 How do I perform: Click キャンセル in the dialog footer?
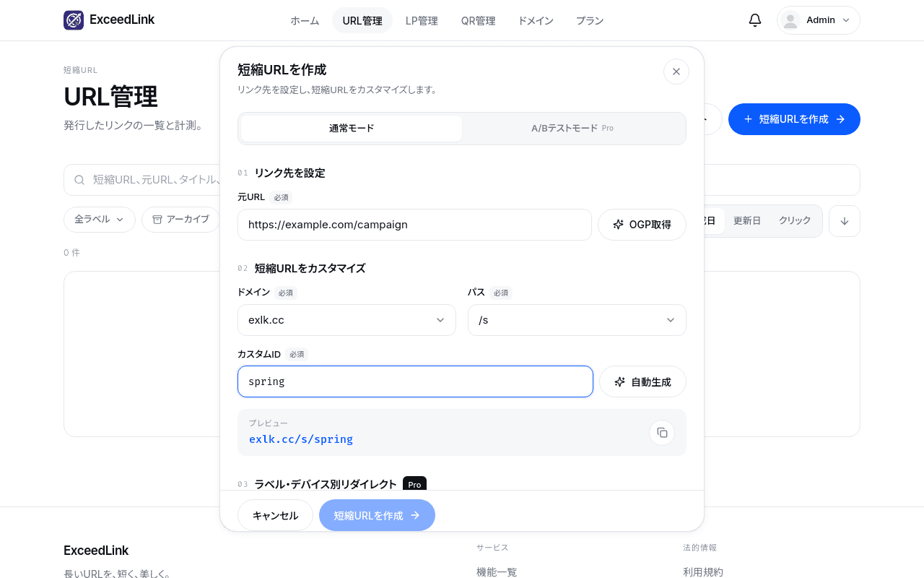point(275,515)
